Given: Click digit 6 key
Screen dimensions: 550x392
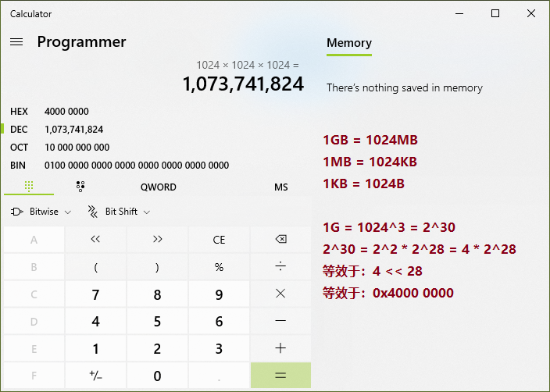Looking at the screenshot, I should point(219,321).
